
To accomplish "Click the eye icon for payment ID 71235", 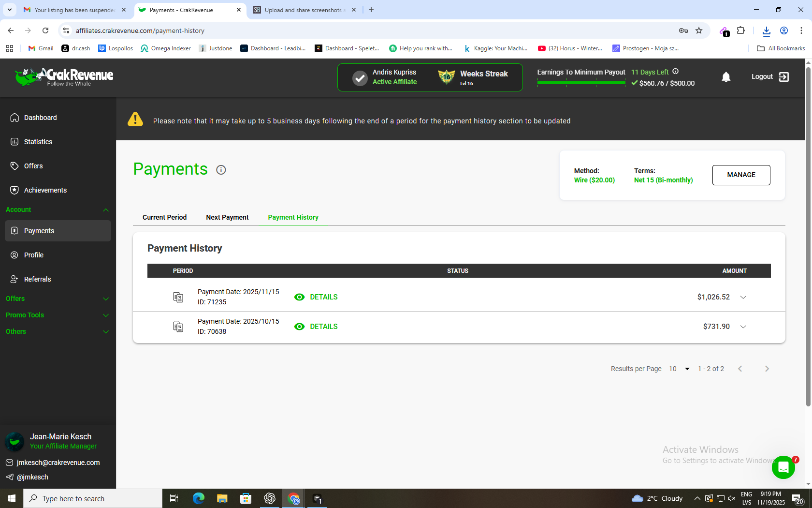I will 300,297.
